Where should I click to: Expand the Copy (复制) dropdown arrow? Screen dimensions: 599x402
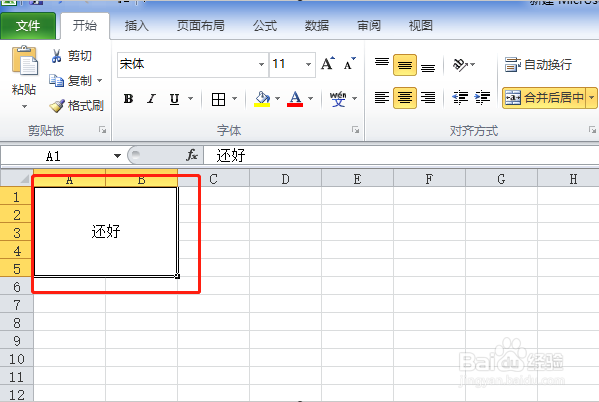click(100, 81)
